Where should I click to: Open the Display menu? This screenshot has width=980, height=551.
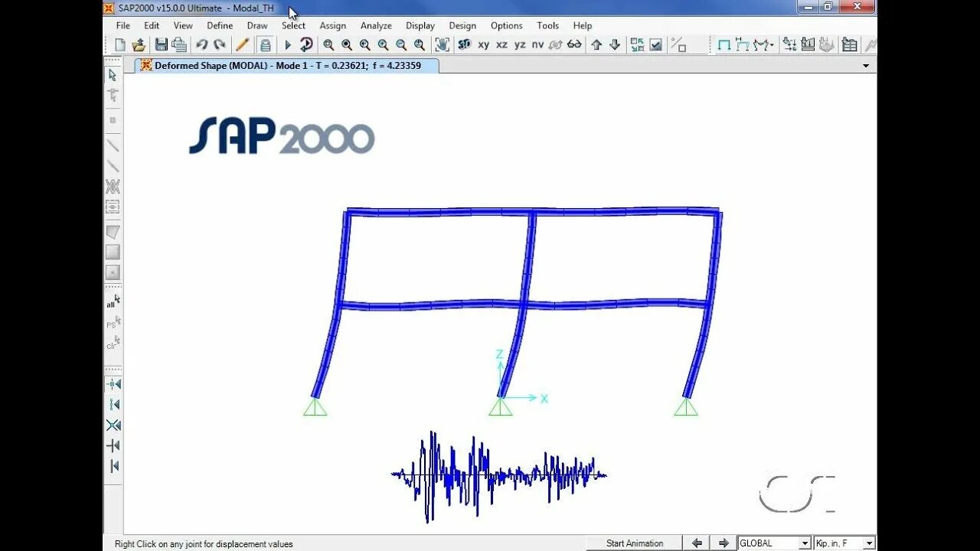pos(420,25)
